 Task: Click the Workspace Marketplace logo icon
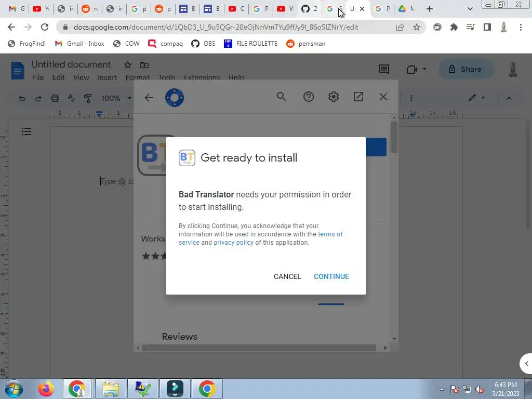point(175,98)
